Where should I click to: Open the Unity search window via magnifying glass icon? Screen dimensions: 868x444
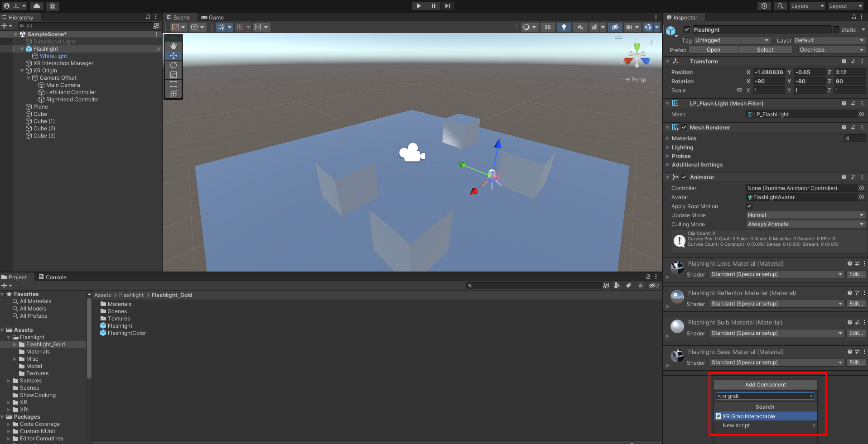(780, 6)
